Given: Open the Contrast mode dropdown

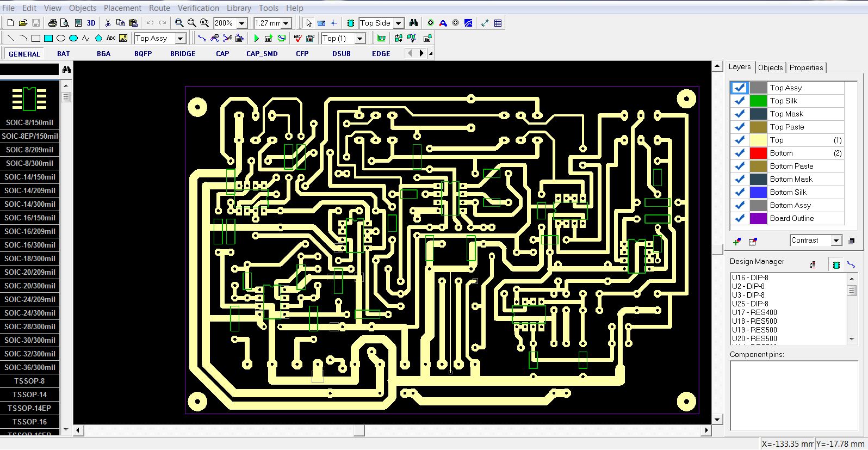Looking at the screenshot, I should pyautogui.click(x=836, y=241).
